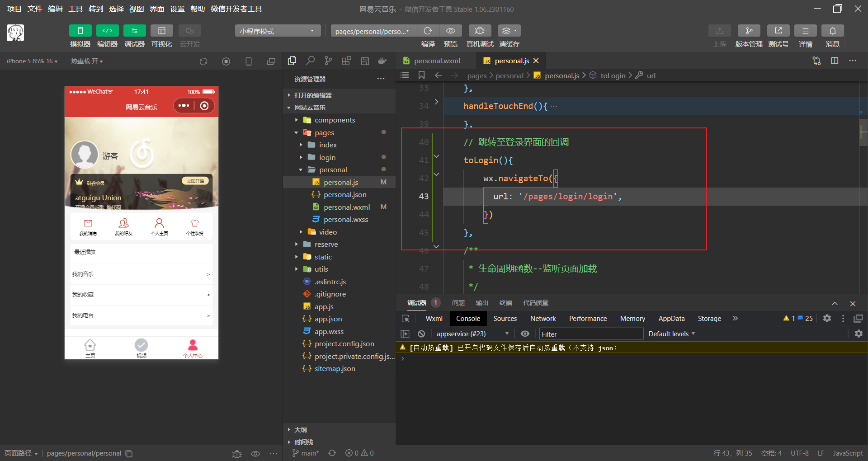The height and width of the screenshot is (461, 868).
Task: Open the messages bell icon
Action: pos(832,31)
